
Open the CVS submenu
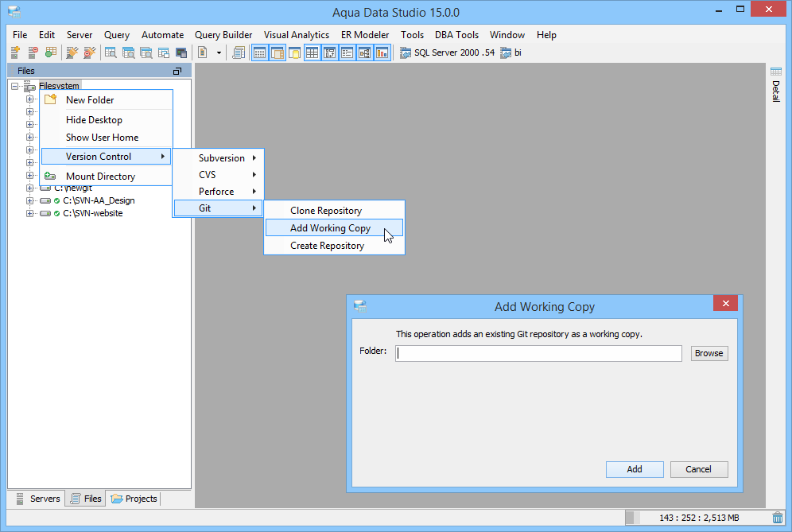[x=218, y=175]
